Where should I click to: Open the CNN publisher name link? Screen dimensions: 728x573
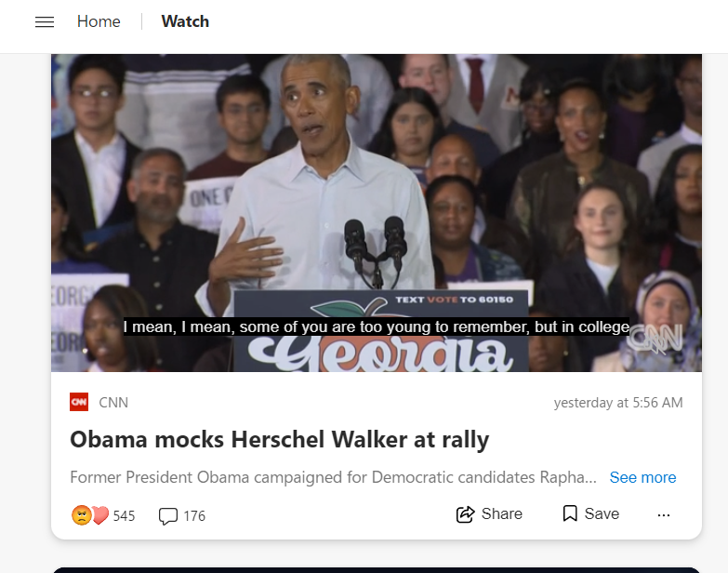[113, 403]
